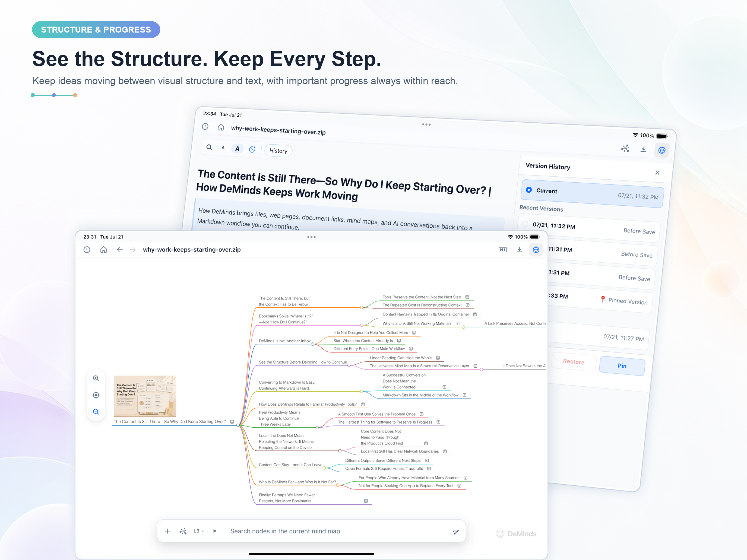Open note for 'Tools Preserve the Content' node

[467, 297]
